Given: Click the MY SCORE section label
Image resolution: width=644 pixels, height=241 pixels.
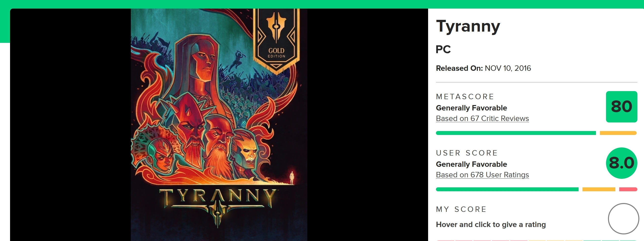Looking at the screenshot, I should coord(461,209).
